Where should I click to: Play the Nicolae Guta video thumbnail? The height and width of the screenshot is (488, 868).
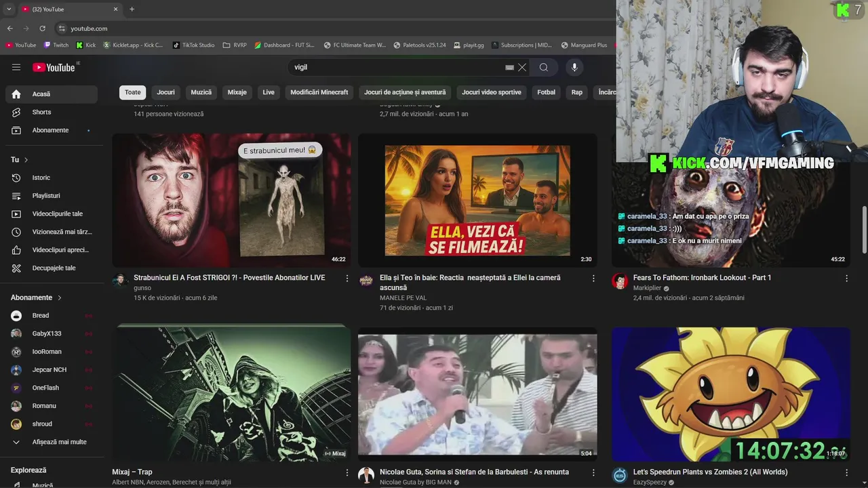(x=477, y=394)
